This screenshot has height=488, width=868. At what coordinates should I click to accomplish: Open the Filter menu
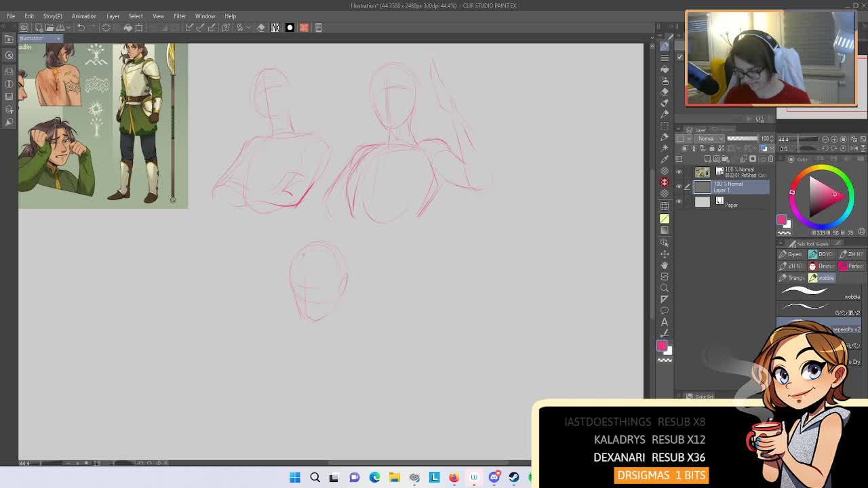pyautogui.click(x=180, y=16)
